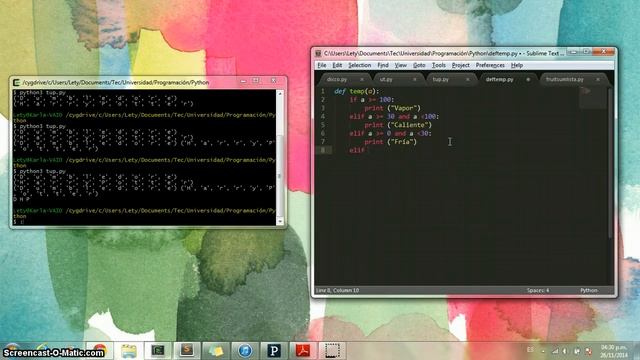The width and height of the screenshot is (640, 360).
Task: Close the Cygwin terminal window
Action: (274, 81)
